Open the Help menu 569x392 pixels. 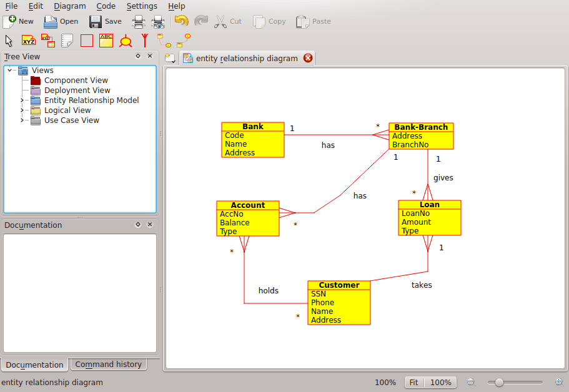pyautogui.click(x=177, y=6)
